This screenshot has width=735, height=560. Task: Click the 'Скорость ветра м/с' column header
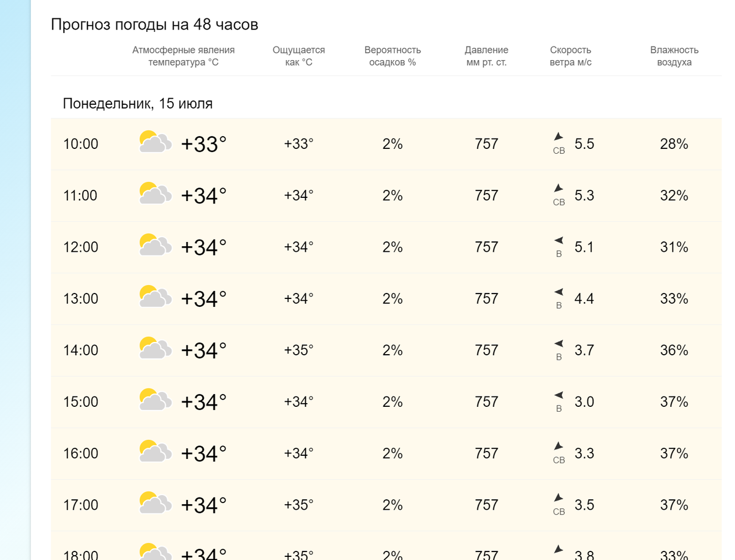(570, 56)
